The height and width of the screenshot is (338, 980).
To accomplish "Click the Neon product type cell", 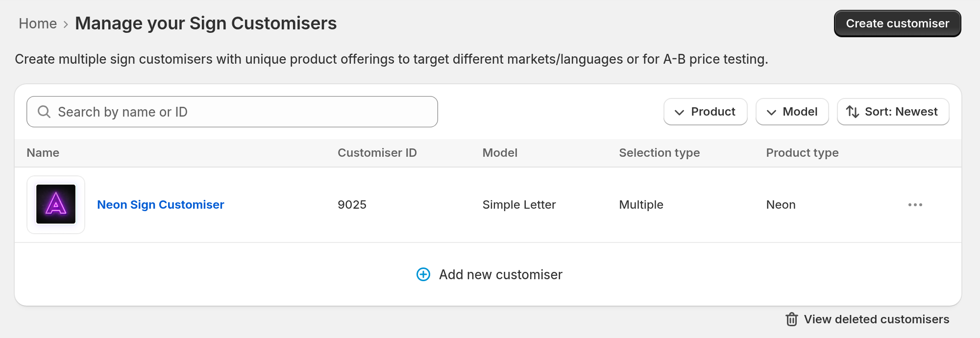I will (781, 205).
